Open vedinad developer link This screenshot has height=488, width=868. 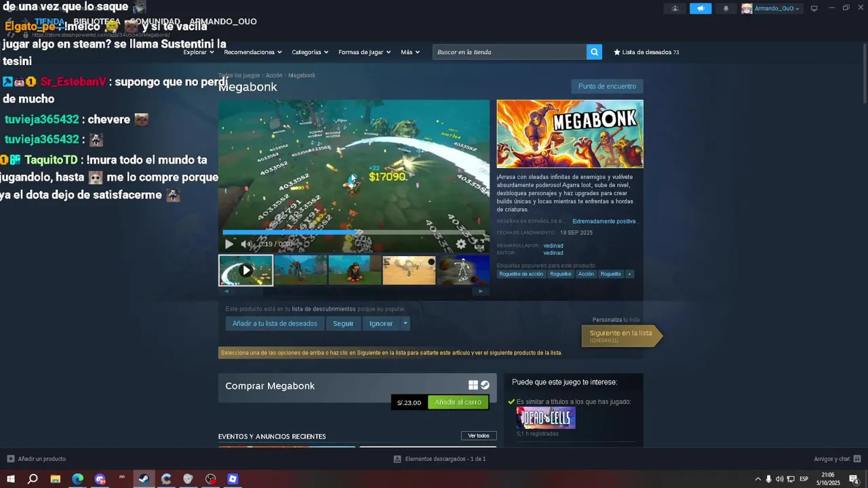(553, 245)
